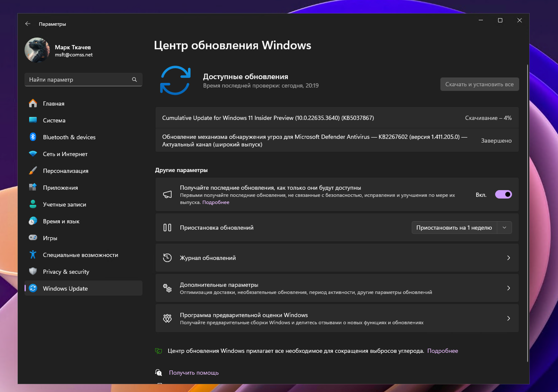
Task: Click the Privacy & security shield icon
Action: point(33,271)
